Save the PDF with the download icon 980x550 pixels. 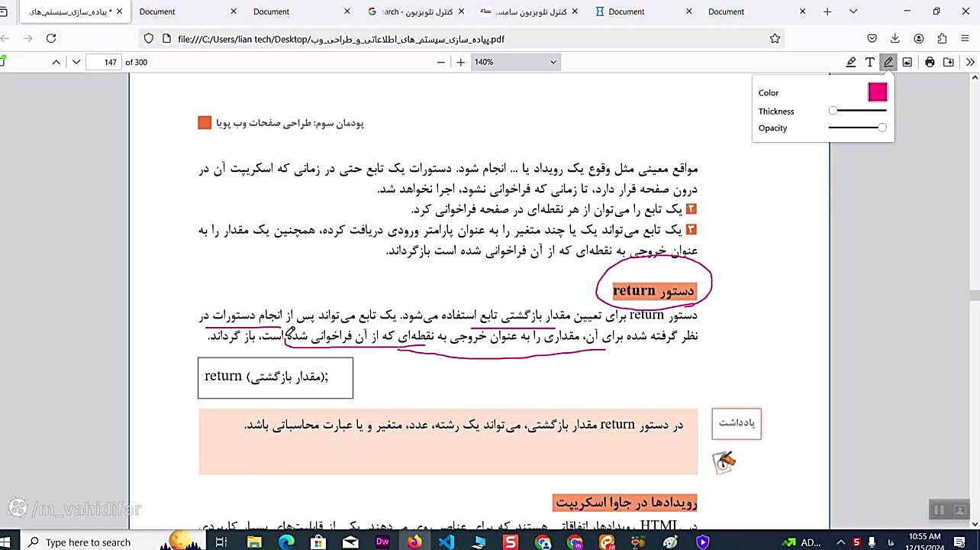click(948, 62)
